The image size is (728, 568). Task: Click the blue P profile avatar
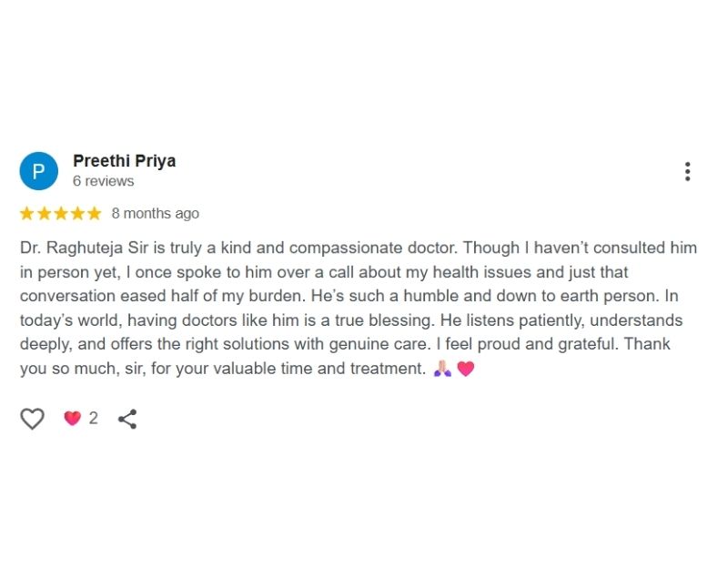click(38, 171)
